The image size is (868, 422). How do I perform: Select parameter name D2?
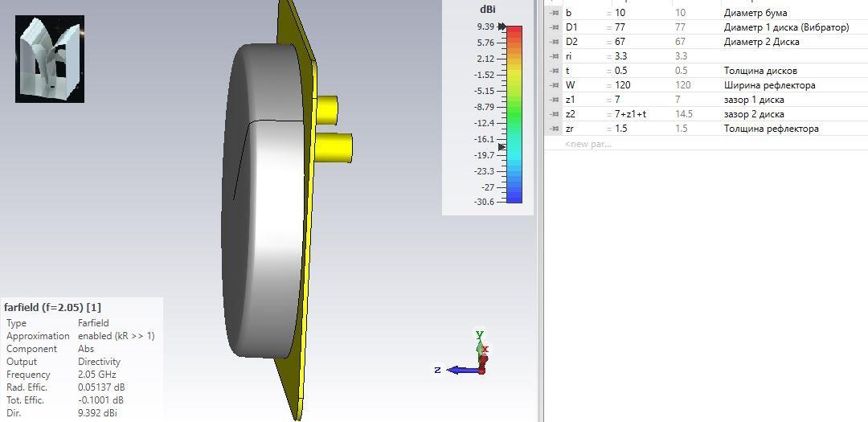tap(572, 42)
